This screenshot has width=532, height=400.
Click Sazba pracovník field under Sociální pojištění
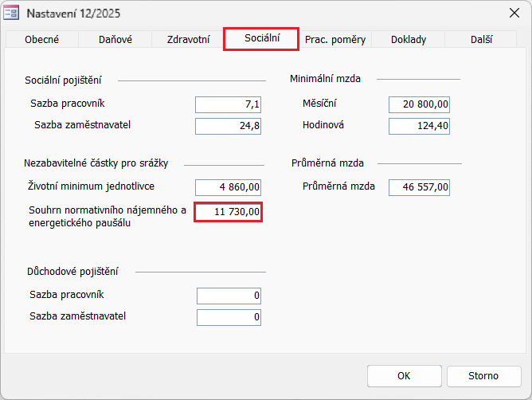pos(228,104)
